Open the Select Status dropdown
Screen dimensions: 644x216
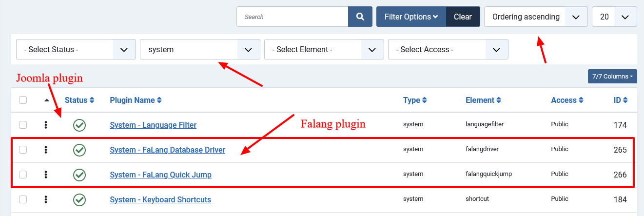point(76,49)
